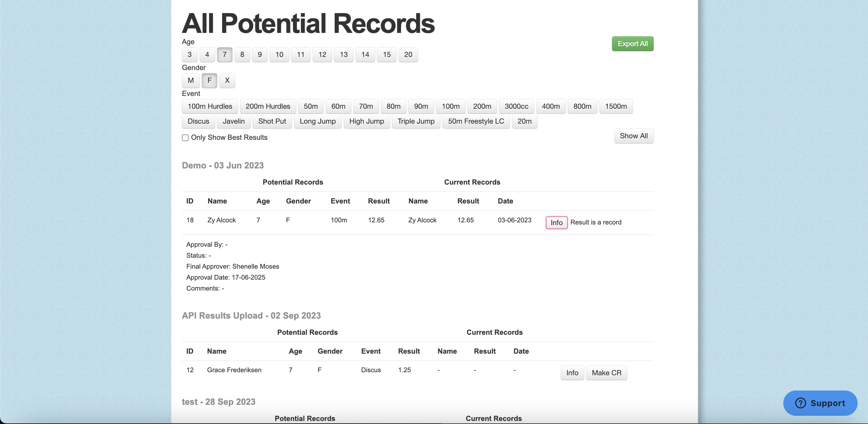
Task: Click 'Approval Date: 17-06-2025' line
Action: [x=226, y=277]
